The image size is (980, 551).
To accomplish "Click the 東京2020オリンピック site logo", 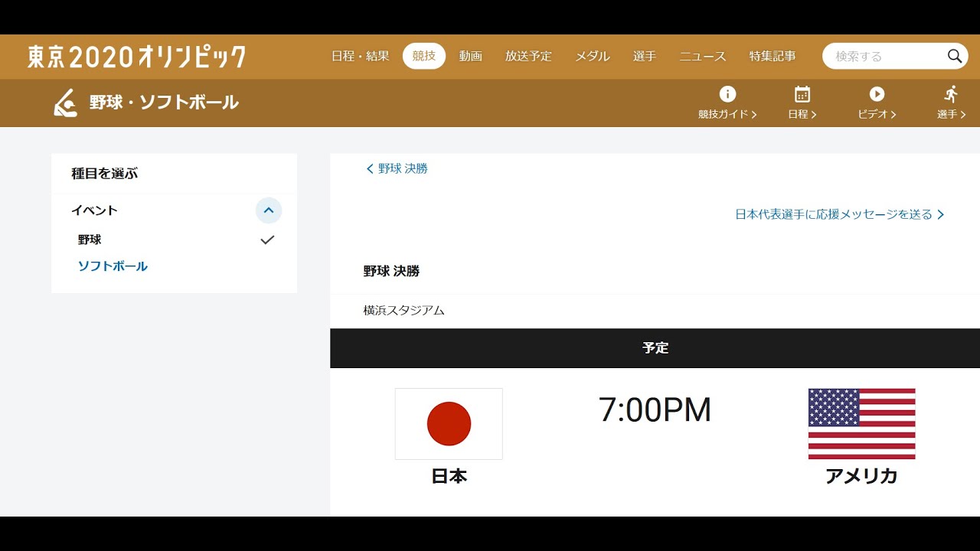I will pos(137,57).
